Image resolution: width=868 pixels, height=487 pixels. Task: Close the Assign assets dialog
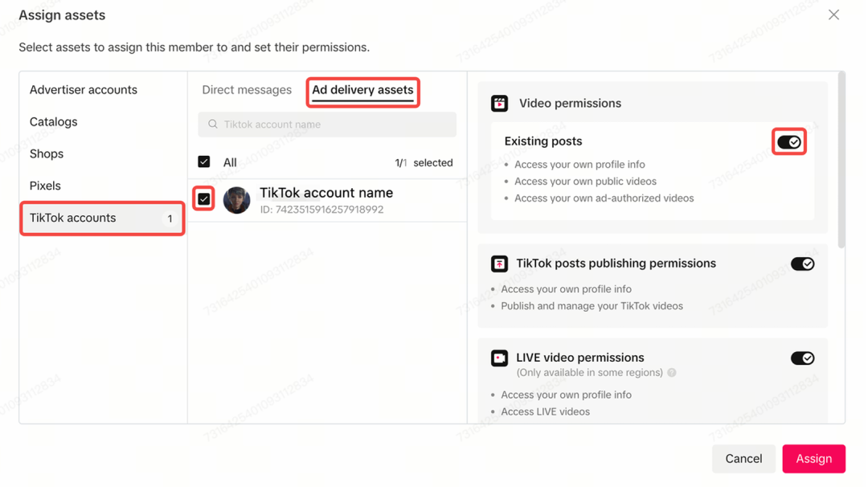pos(833,15)
